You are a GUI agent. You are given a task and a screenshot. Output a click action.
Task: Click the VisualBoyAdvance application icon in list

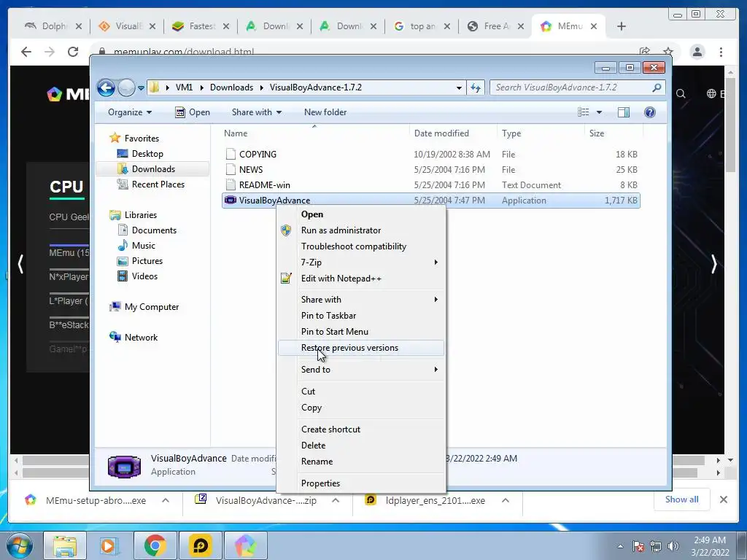(231, 200)
